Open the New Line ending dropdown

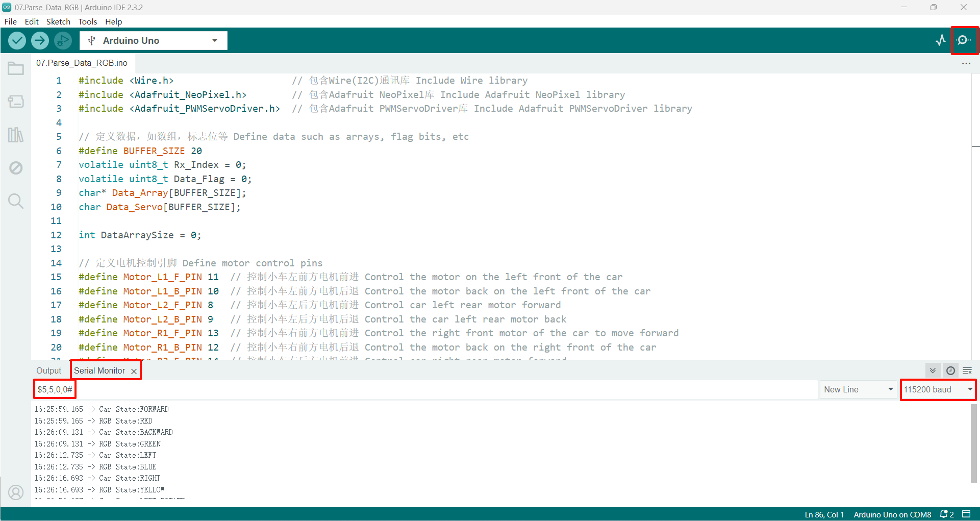[x=859, y=389]
